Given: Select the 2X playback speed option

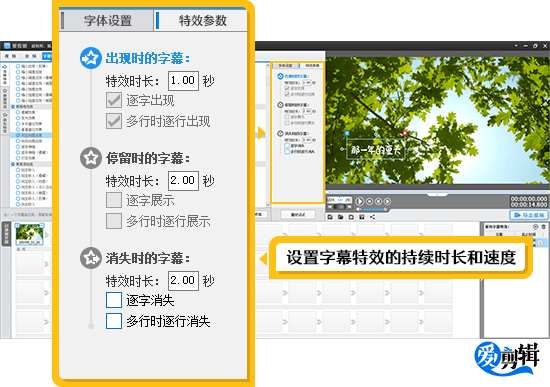Looking at the screenshot, I should pyautogui.click(x=348, y=200).
